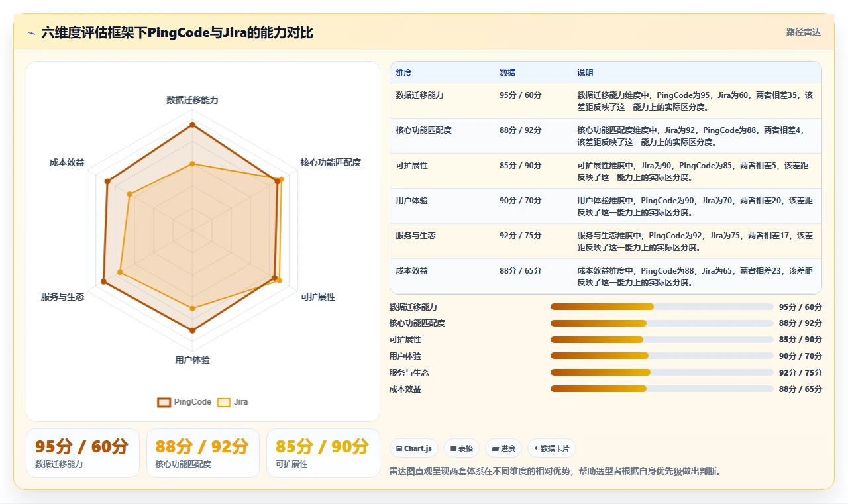Click the chart title heading text
The width and height of the screenshot is (848, 504).
coord(177,32)
